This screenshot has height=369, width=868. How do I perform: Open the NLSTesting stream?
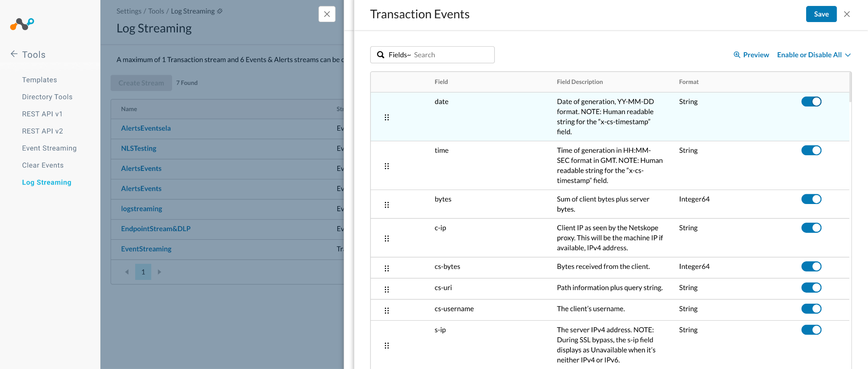(139, 148)
